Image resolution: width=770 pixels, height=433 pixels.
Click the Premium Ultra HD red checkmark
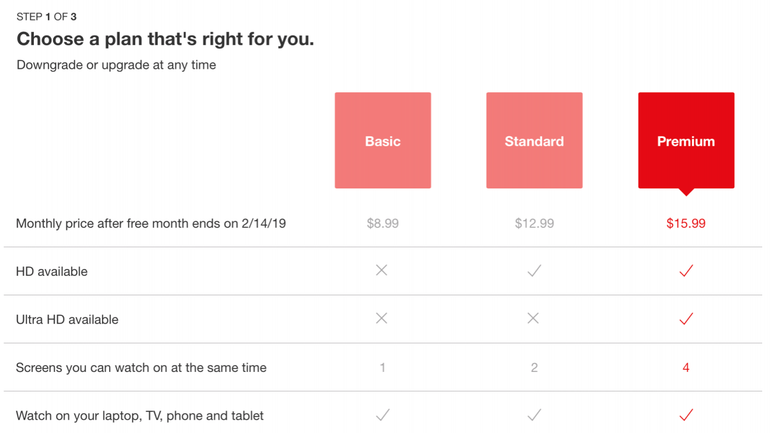[686, 319]
